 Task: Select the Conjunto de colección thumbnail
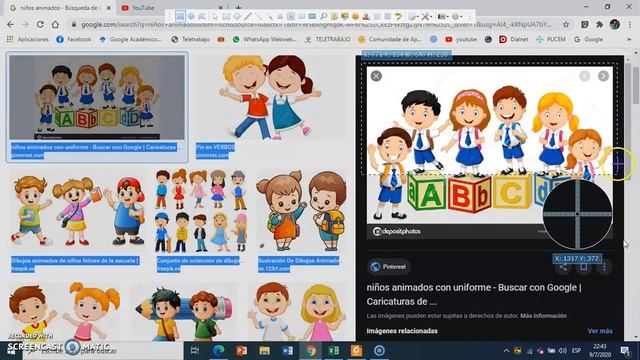[x=201, y=211]
